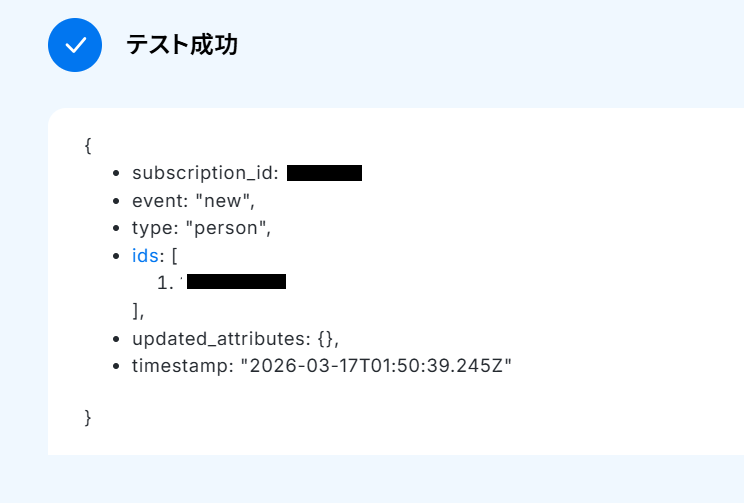Click the blue ids key link
Screen dimensions: 744x503
tap(145, 256)
